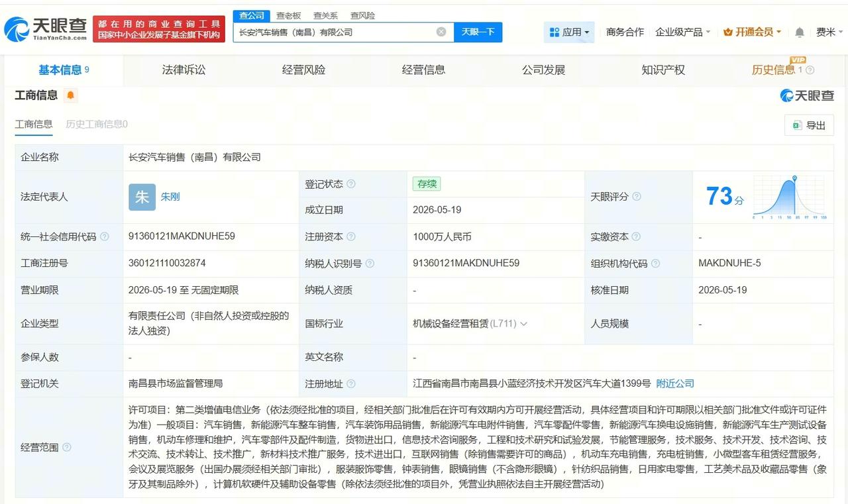This screenshot has width=848, height=504.
Task: Open the 商务合作 link
Action: click(x=625, y=32)
